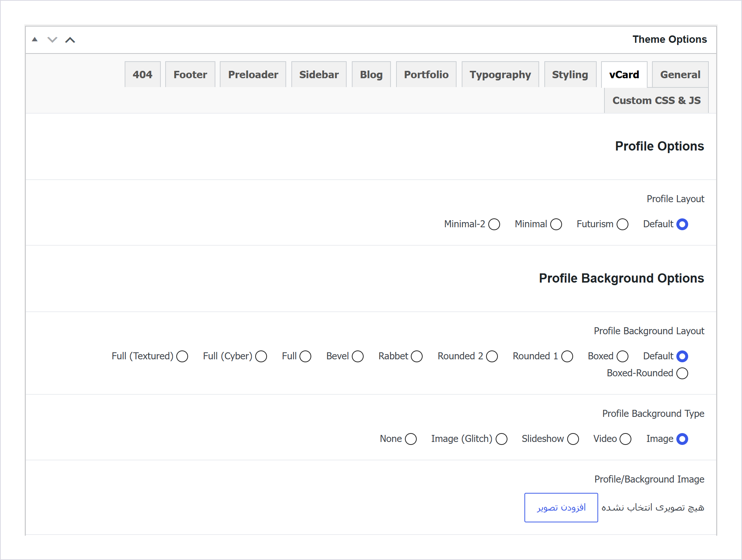Select Slideshow background type
This screenshot has width=742, height=560.
click(573, 439)
